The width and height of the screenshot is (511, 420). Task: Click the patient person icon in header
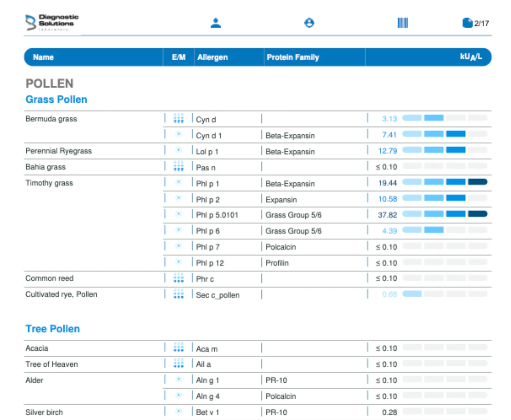click(216, 23)
